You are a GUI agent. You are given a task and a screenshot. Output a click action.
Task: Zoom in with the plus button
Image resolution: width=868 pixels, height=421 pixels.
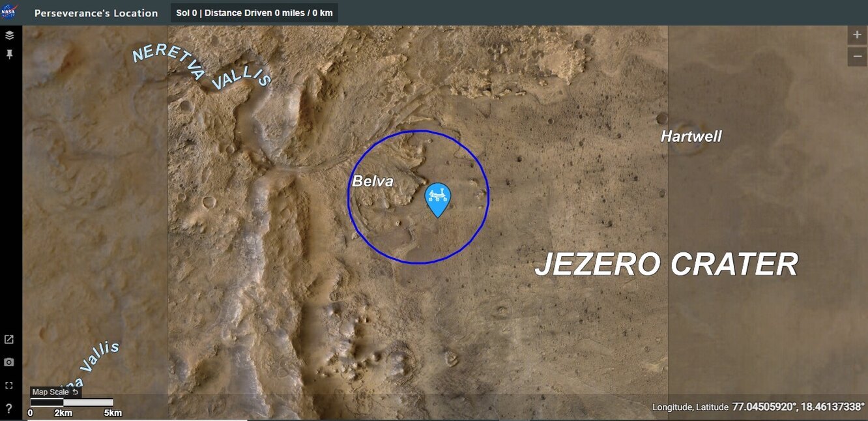(857, 35)
